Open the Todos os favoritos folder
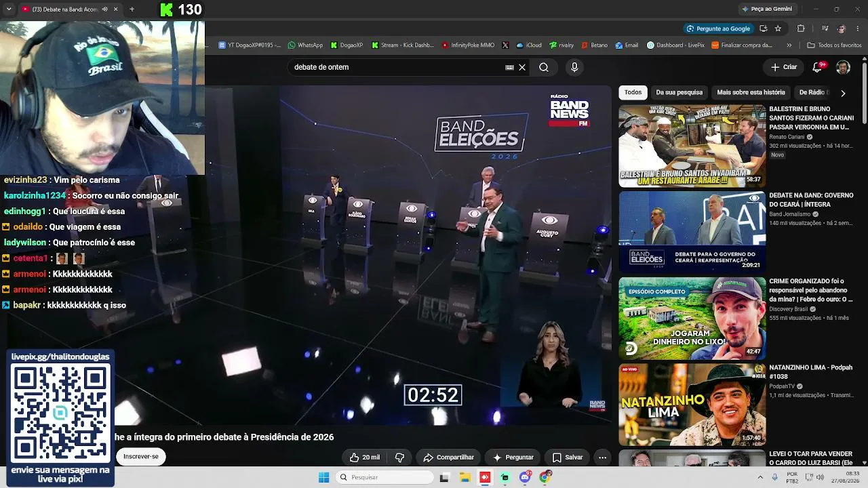The image size is (868, 488). 834,45
